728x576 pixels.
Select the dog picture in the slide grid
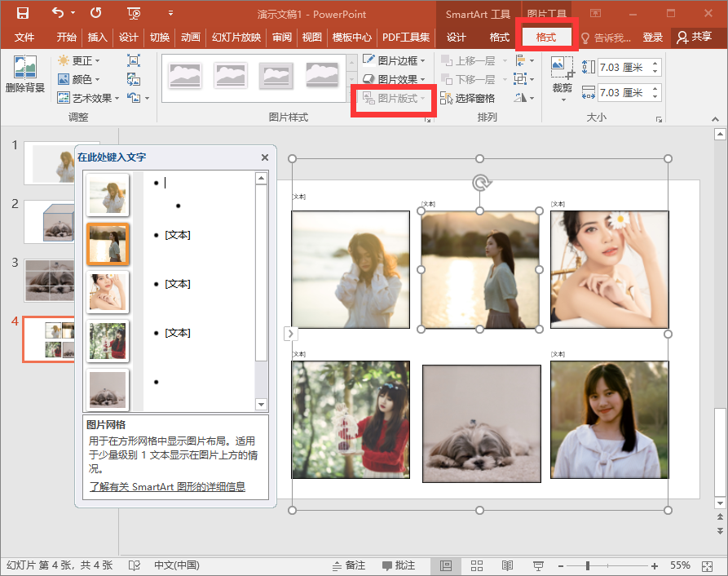482,423
